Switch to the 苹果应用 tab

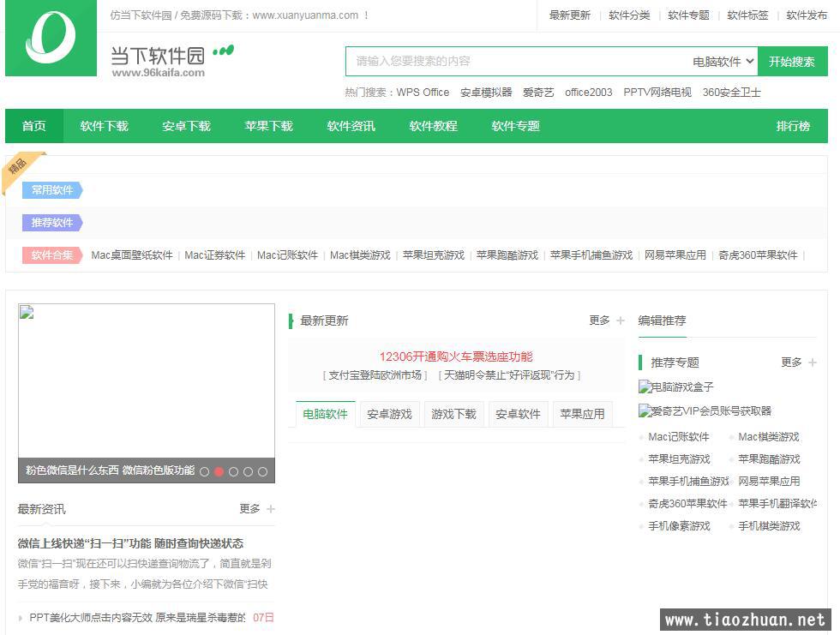(582, 414)
